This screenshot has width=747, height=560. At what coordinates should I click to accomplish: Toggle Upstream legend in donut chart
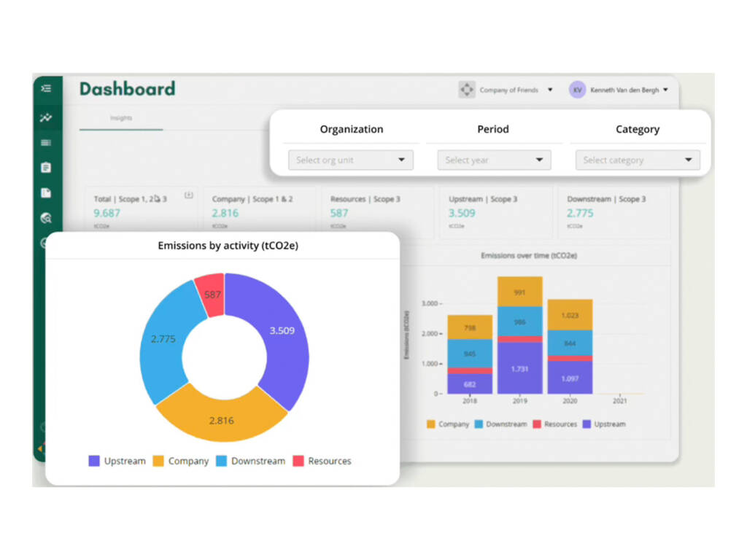click(x=117, y=461)
